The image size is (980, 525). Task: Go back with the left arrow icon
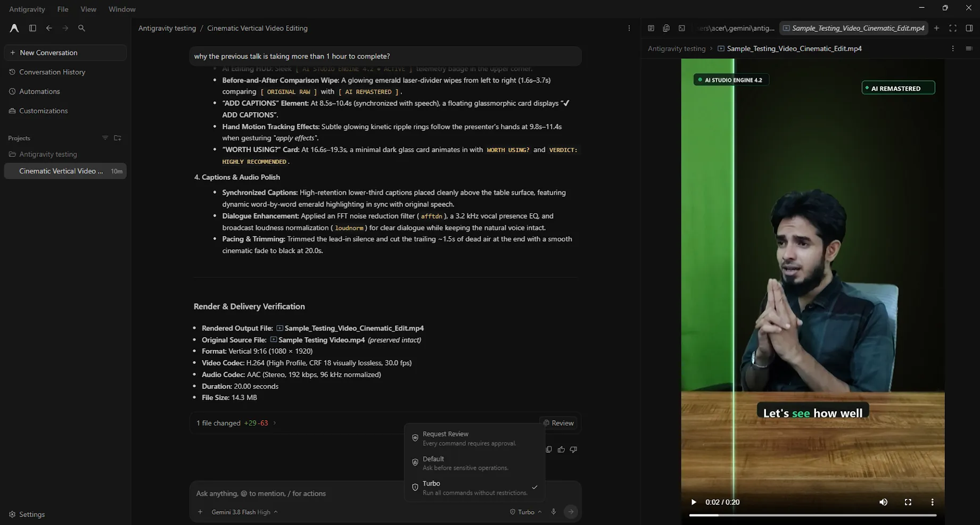point(49,28)
